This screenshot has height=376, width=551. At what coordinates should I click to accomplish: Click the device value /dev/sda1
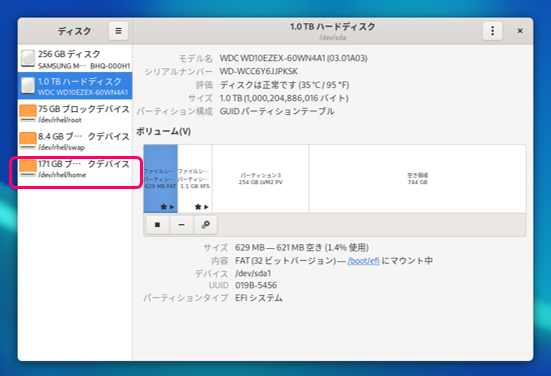point(253,273)
